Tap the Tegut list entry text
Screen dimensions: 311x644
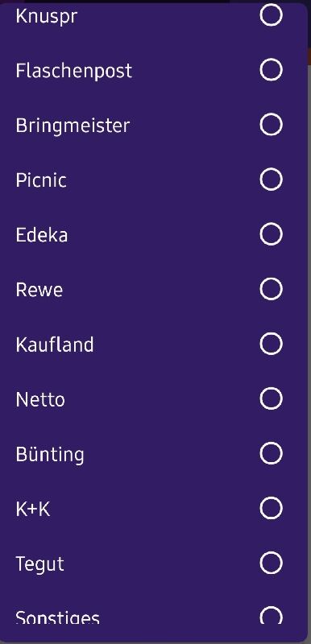(x=39, y=565)
